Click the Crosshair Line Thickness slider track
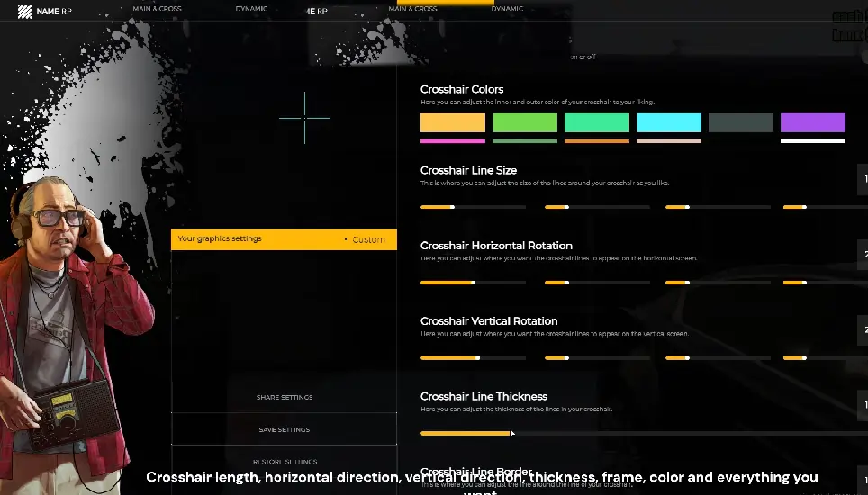 (x=645, y=433)
